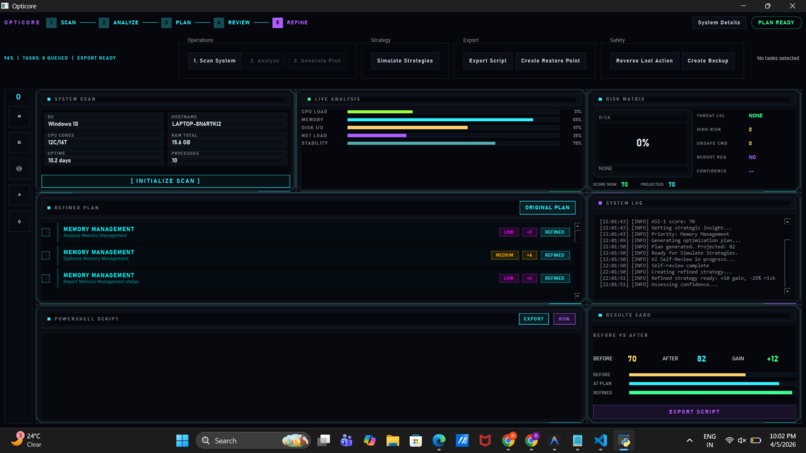The width and height of the screenshot is (806, 453).
Task: Open Microsoft Store from the taskbar
Action: (416, 441)
